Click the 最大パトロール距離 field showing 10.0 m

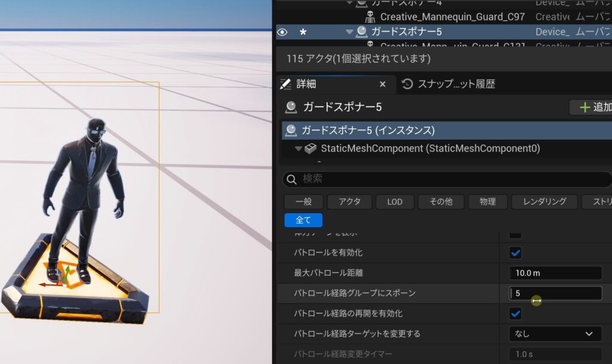555,273
